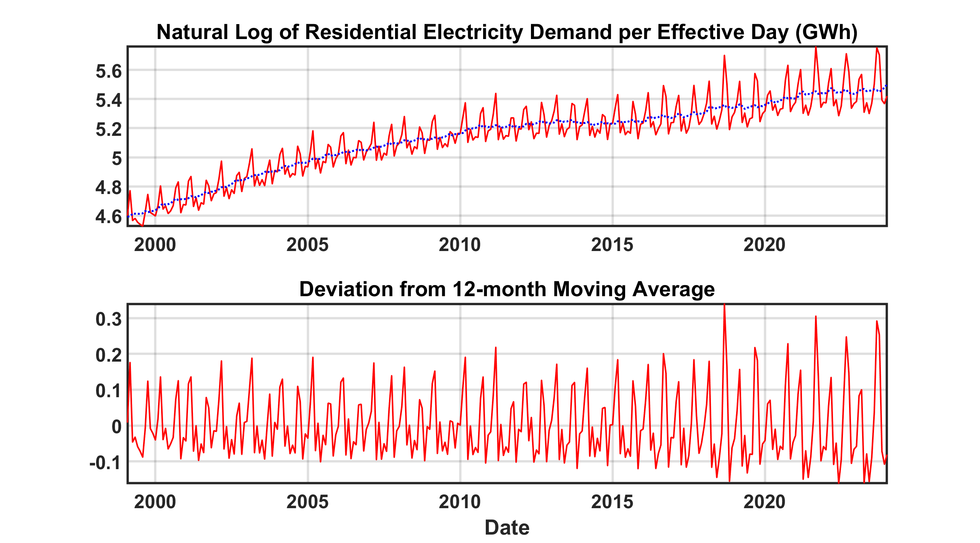
Task: Click the 'Date' x-axis label
Action: point(507,528)
